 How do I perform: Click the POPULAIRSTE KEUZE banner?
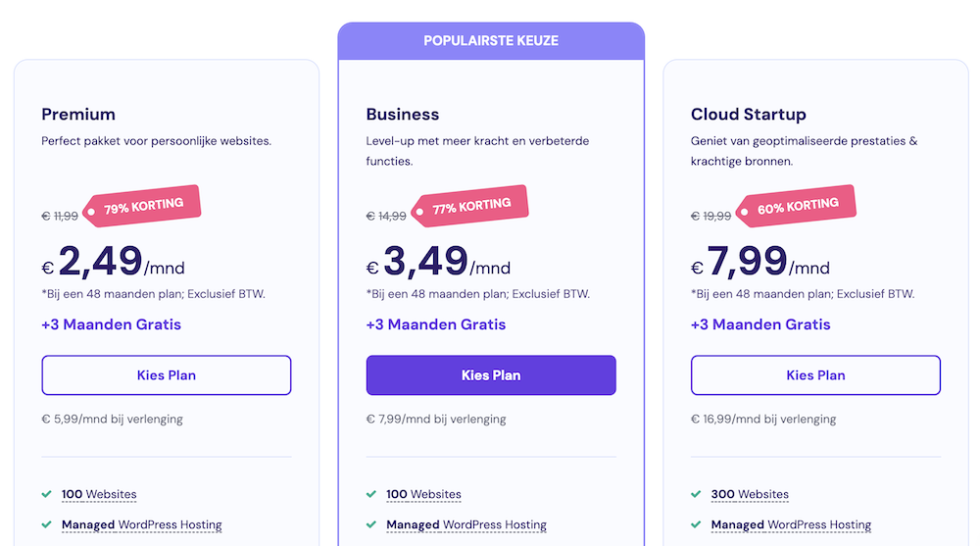click(x=491, y=41)
